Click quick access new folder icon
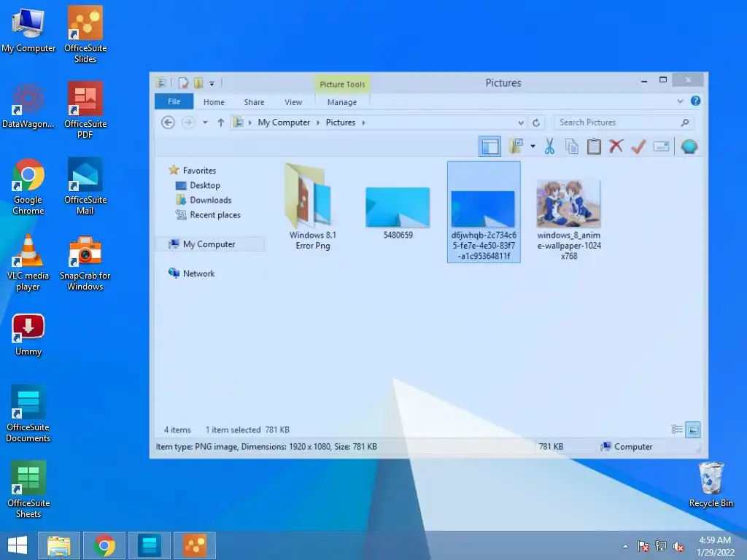 tap(198, 83)
